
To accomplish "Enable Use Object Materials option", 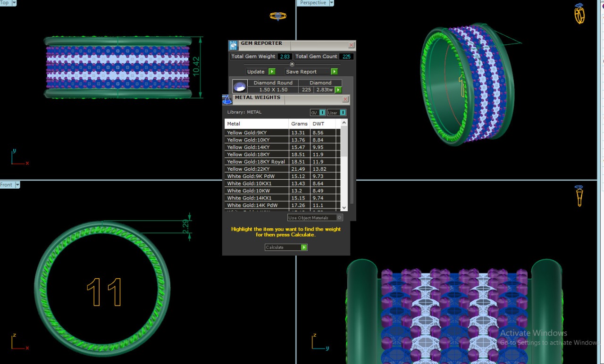I will tap(339, 218).
